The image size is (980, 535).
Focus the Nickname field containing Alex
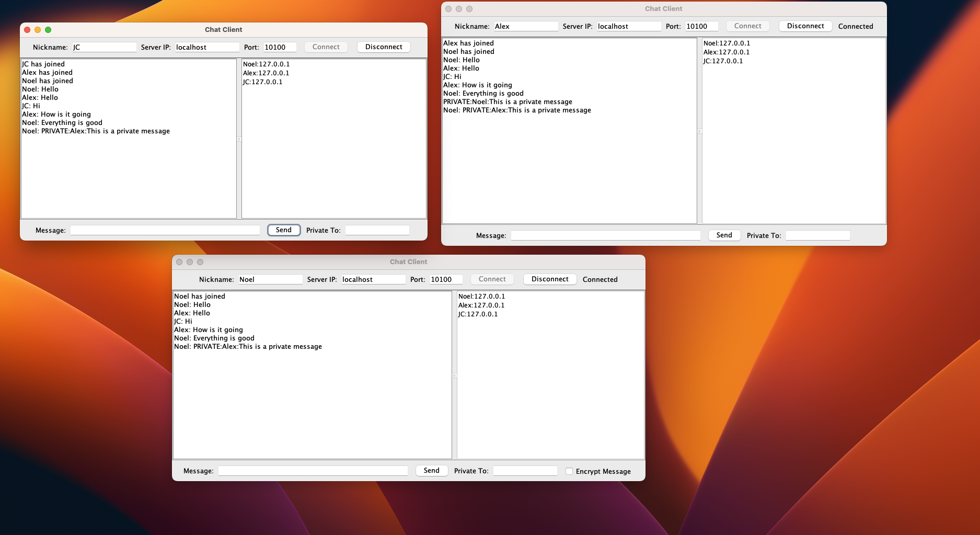526,26
